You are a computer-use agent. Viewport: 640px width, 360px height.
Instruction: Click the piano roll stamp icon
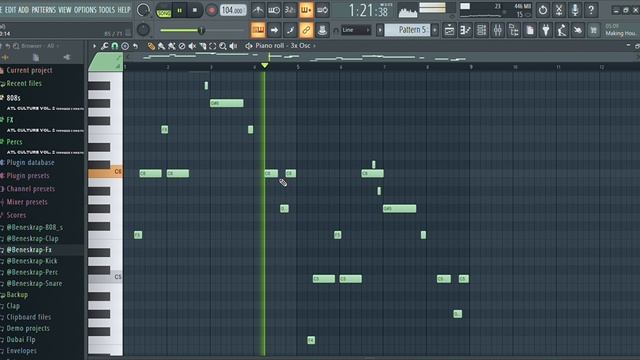[125, 46]
